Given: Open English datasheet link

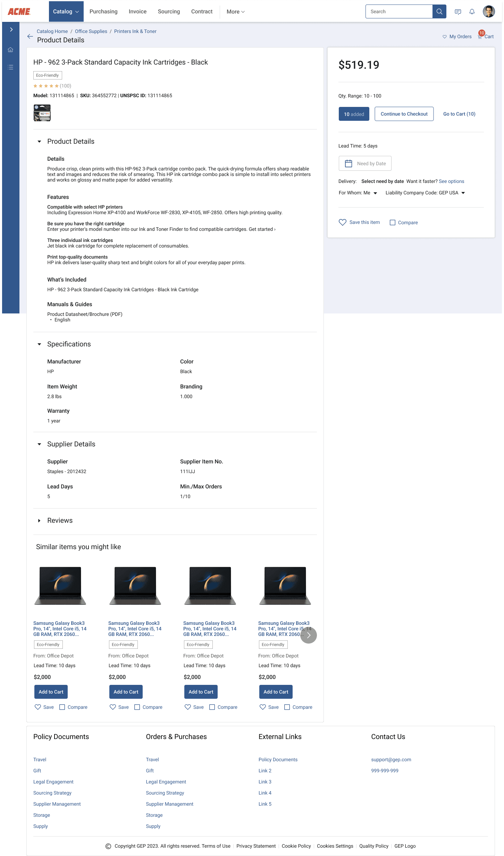Looking at the screenshot, I should [x=62, y=320].
